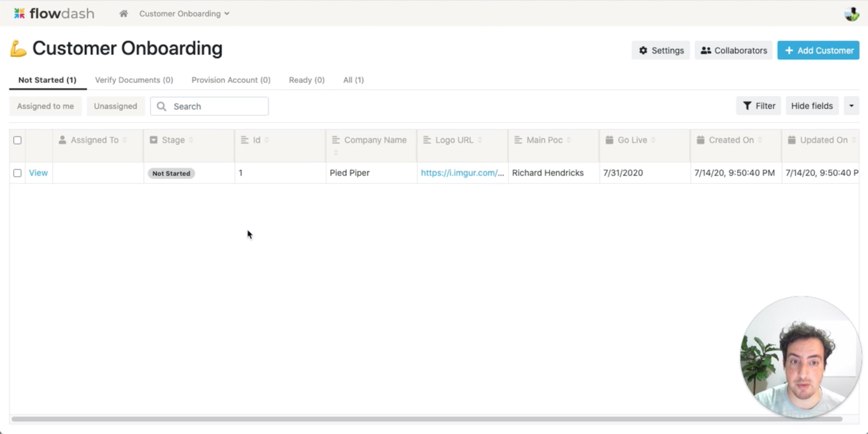Click the home icon in top bar
868x434 pixels.
123,14
